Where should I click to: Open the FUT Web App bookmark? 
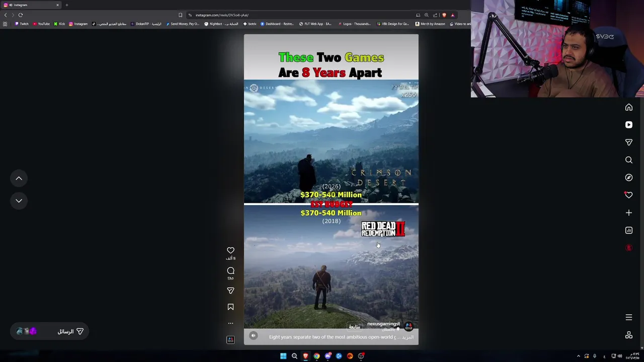(x=315, y=24)
